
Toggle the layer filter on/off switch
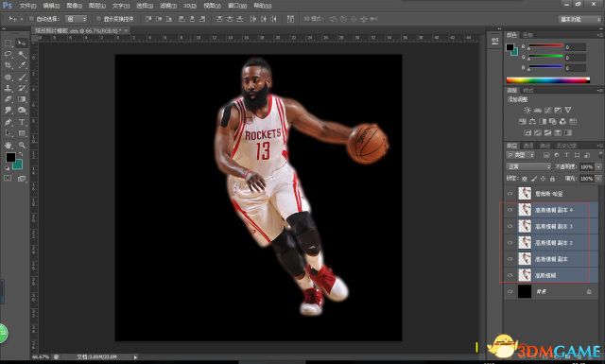click(x=600, y=155)
